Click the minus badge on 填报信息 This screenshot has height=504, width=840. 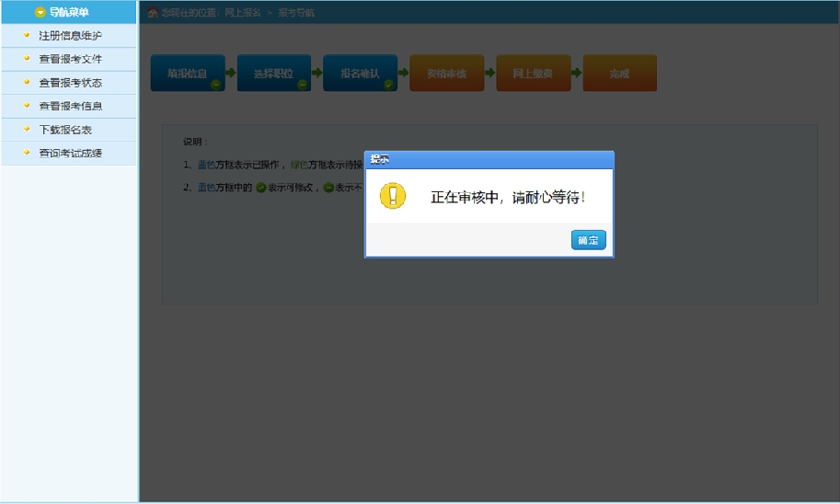[x=215, y=85]
